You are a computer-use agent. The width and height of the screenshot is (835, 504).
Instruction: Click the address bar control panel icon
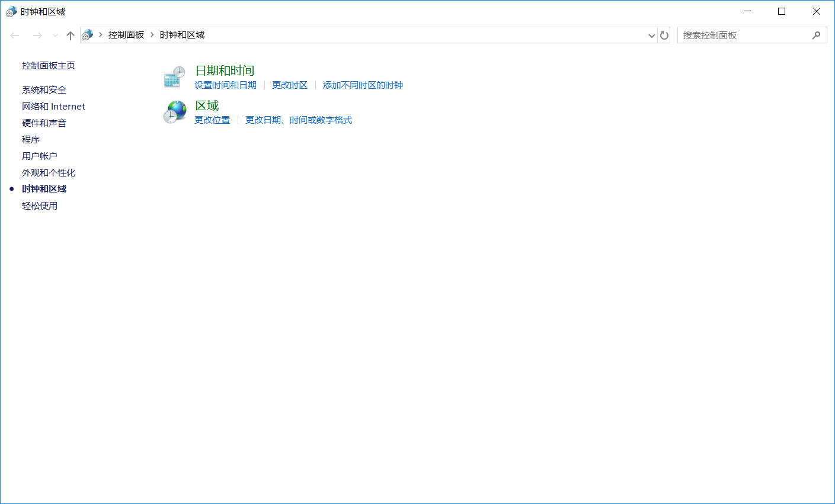click(x=88, y=35)
